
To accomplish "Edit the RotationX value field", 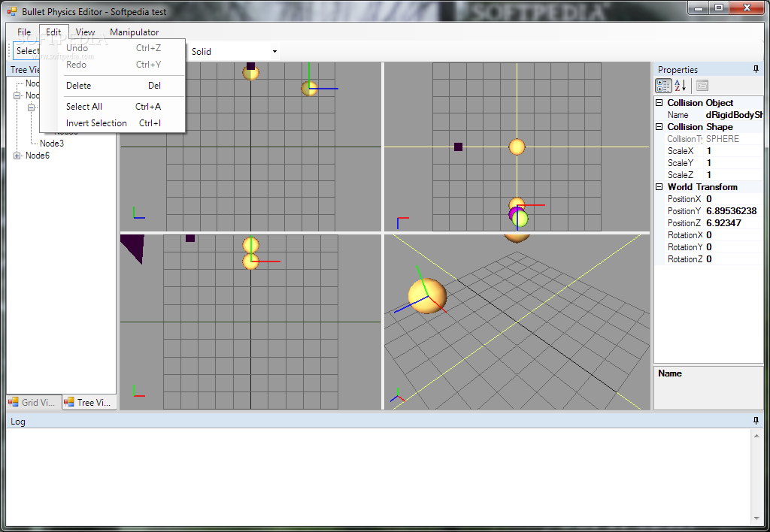I will pyautogui.click(x=734, y=235).
